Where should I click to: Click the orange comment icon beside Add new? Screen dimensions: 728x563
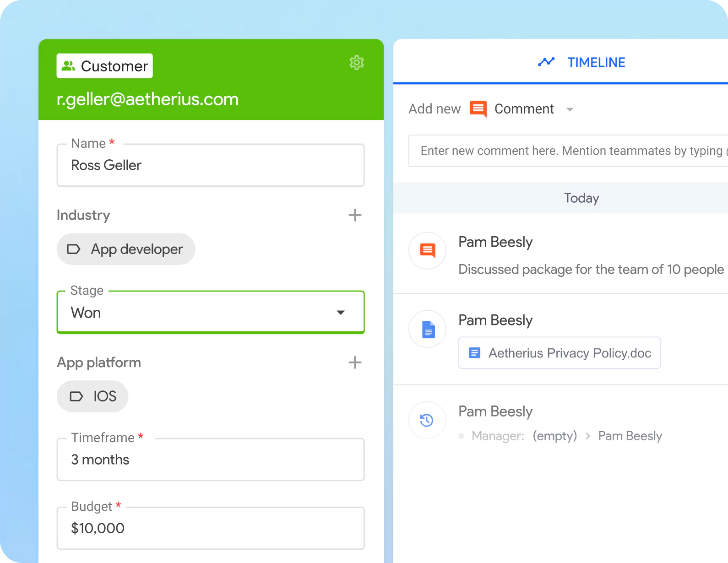click(478, 109)
